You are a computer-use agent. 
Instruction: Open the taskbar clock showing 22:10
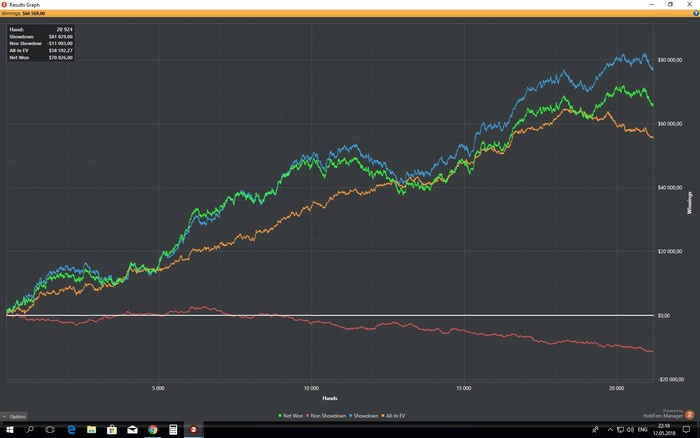664,430
